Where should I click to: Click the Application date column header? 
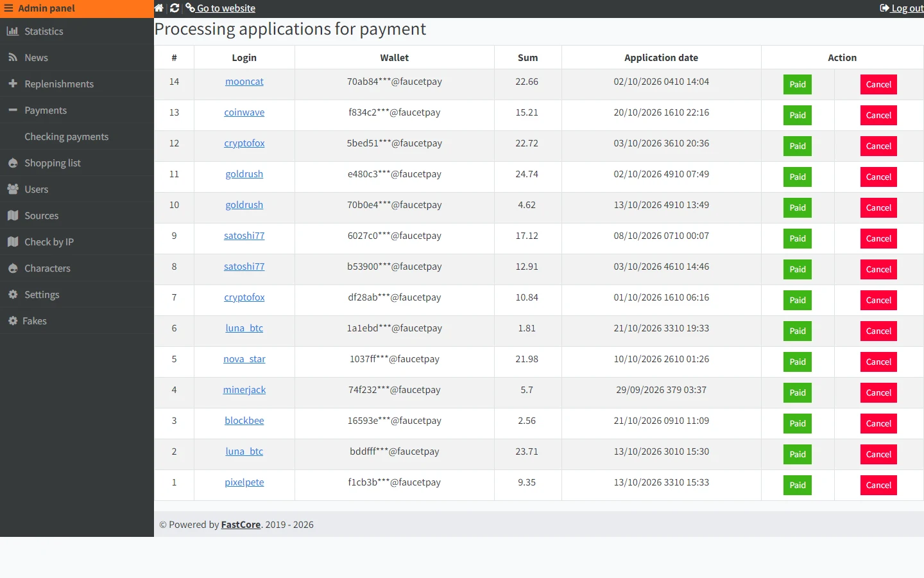tap(662, 58)
